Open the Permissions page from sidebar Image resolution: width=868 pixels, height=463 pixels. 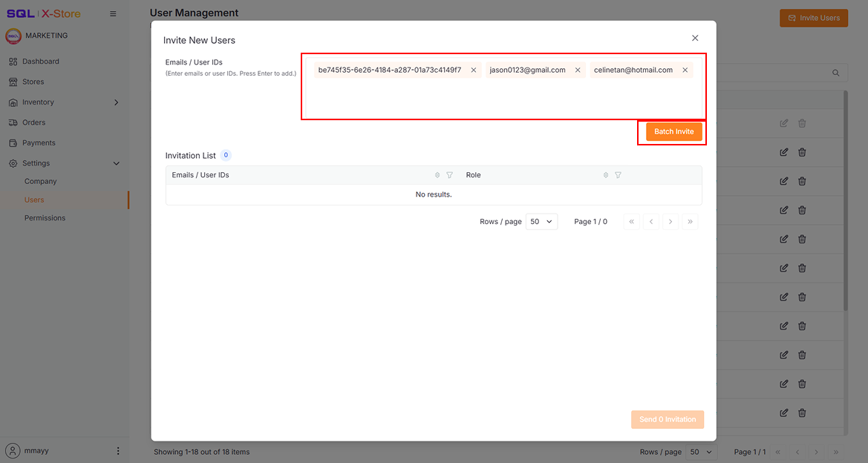pos(45,217)
